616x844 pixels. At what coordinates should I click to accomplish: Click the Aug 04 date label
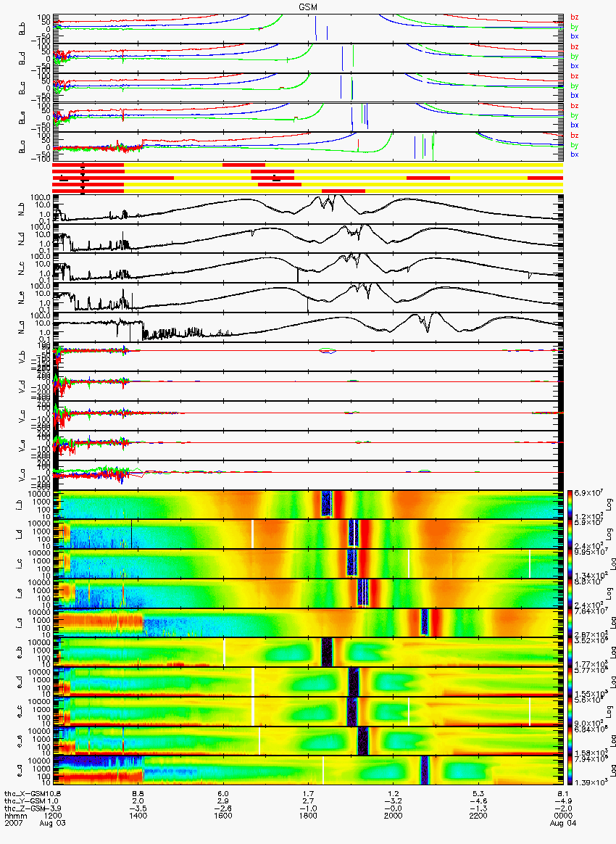coord(563,824)
